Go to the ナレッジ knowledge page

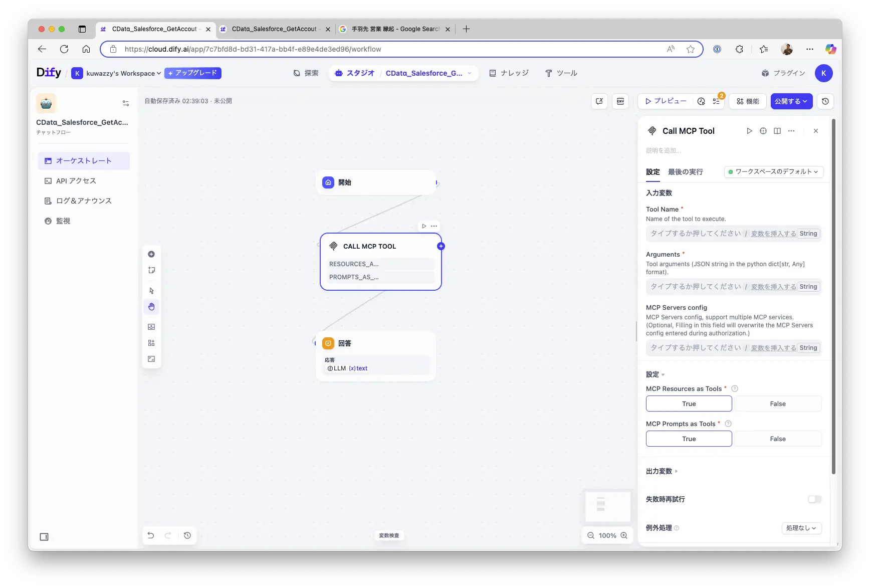509,73
